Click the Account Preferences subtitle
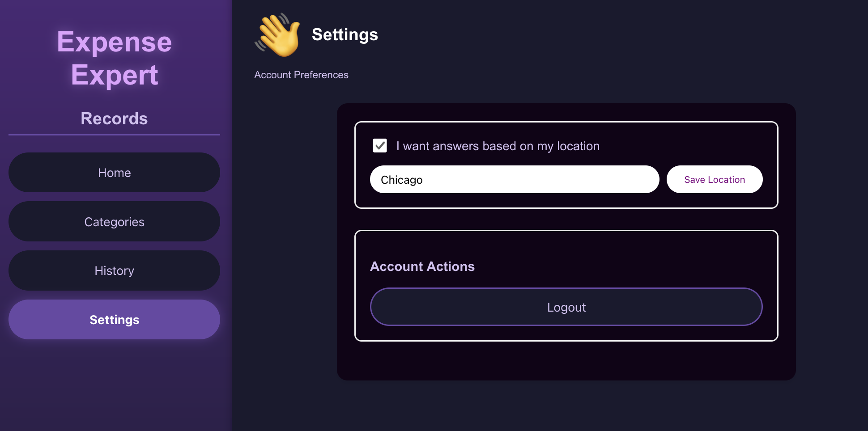 tap(301, 75)
